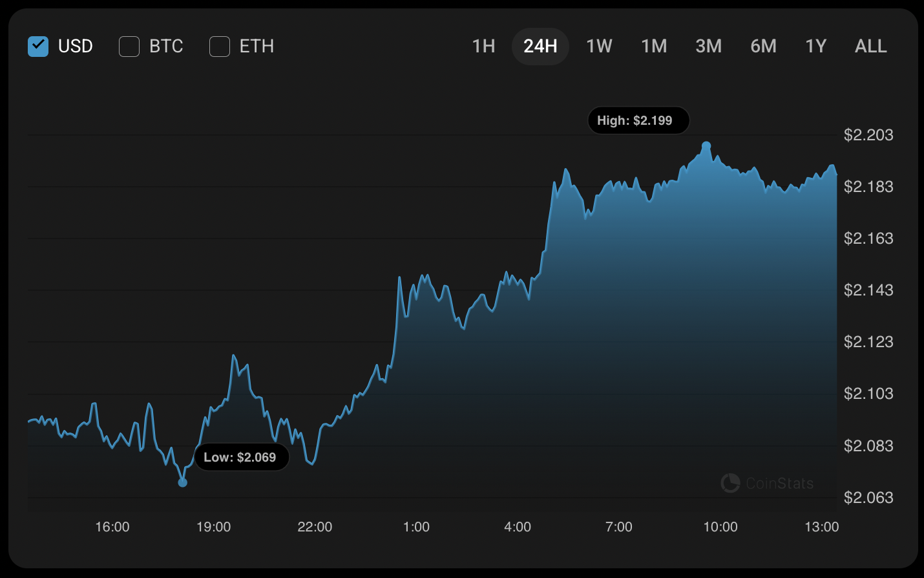Switch to the 1H time range
Screen dimensions: 924x578
pyautogui.click(x=483, y=47)
